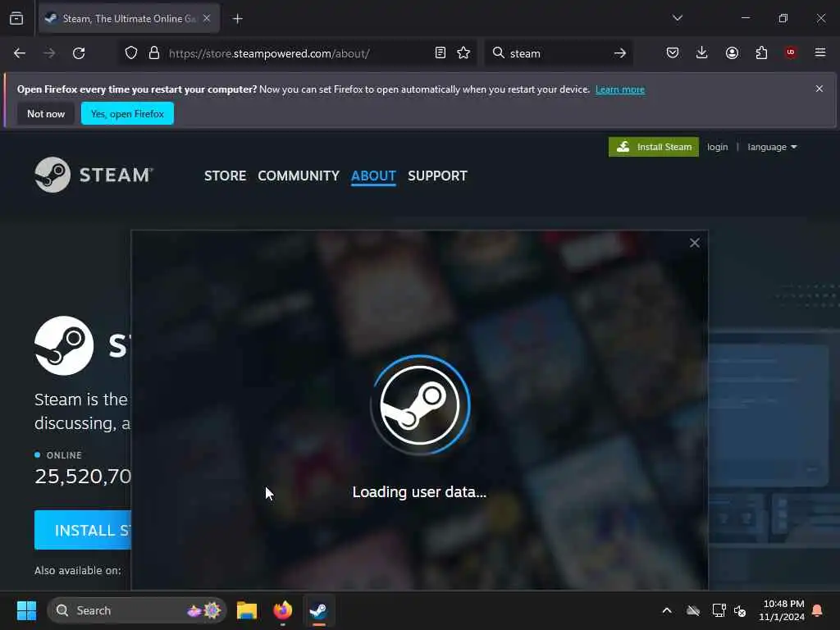The width and height of the screenshot is (840, 630).
Task: Focus the browser search box with steam
Action: tap(557, 53)
